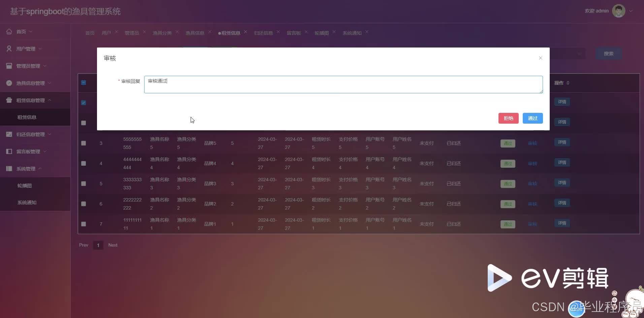Click into the 审核回复 text area
The height and width of the screenshot is (318, 644).
[x=343, y=85]
